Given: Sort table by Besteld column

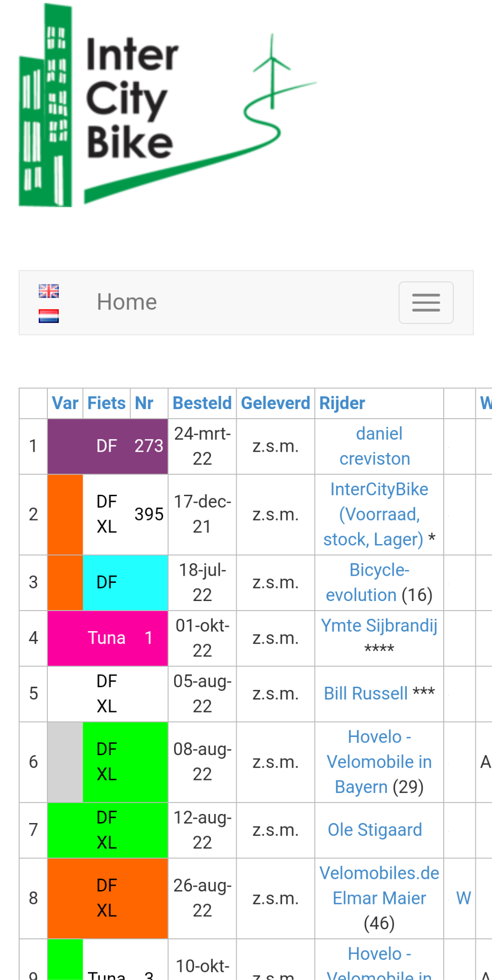Looking at the screenshot, I should tap(202, 403).
